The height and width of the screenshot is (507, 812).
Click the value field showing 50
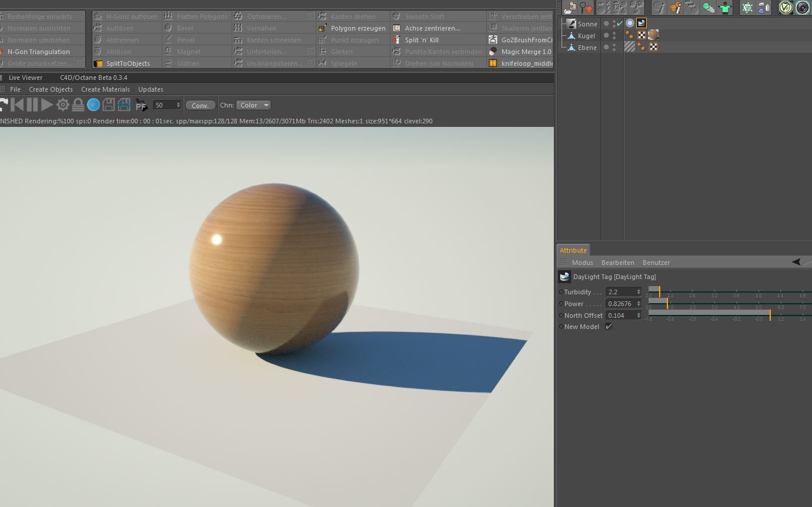point(164,105)
